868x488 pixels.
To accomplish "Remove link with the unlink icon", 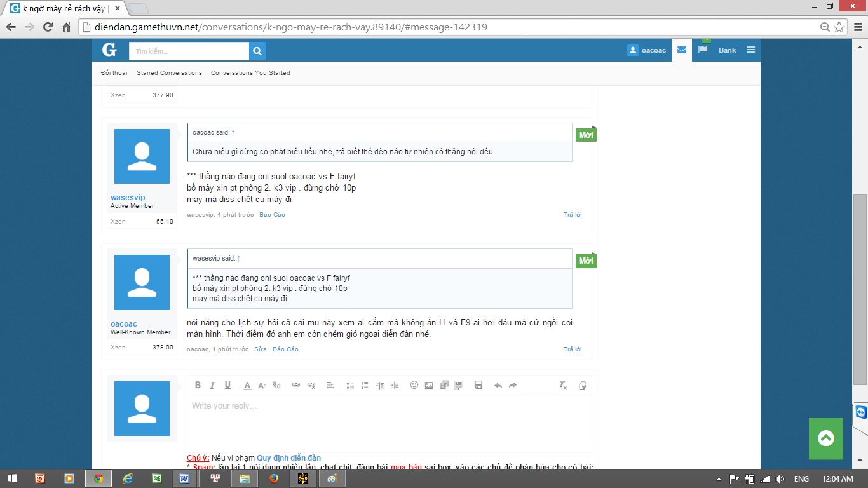I will tap(311, 385).
